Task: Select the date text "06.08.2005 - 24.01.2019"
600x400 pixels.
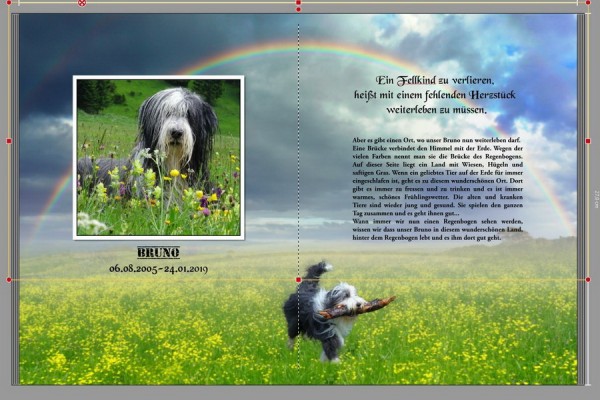Action: [x=158, y=269]
